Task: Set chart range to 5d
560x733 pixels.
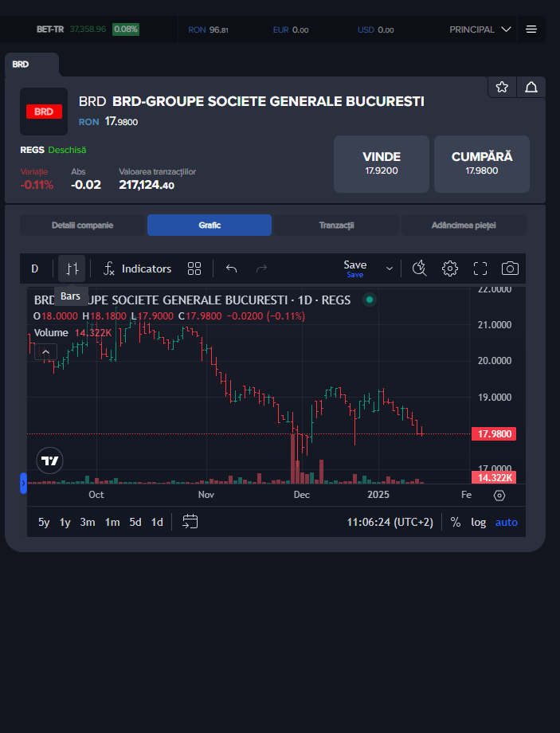Action: 135,522
